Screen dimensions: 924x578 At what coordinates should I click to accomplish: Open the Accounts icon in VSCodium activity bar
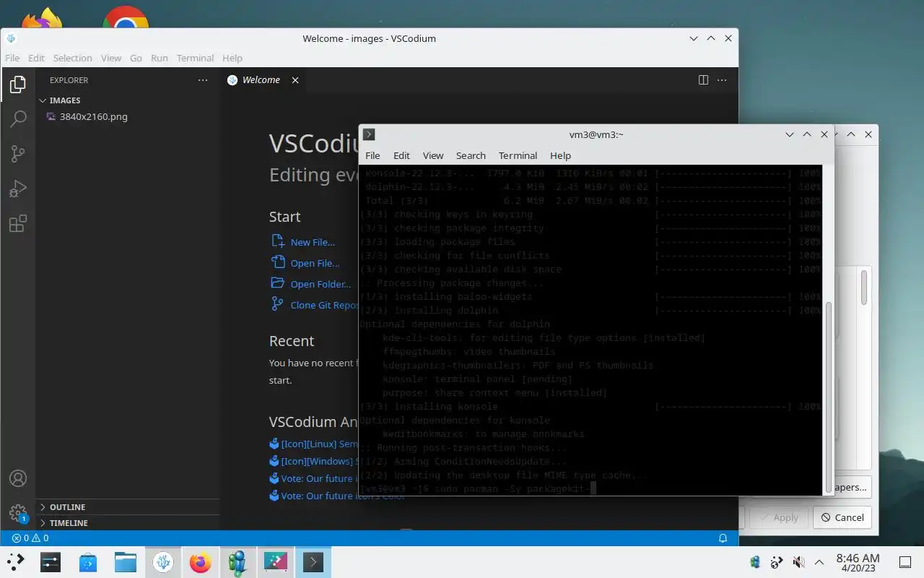pos(18,478)
